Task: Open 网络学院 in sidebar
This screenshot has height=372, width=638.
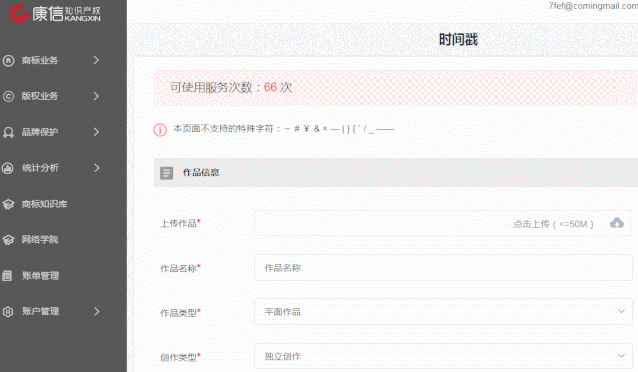Action: [x=40, y=240]
